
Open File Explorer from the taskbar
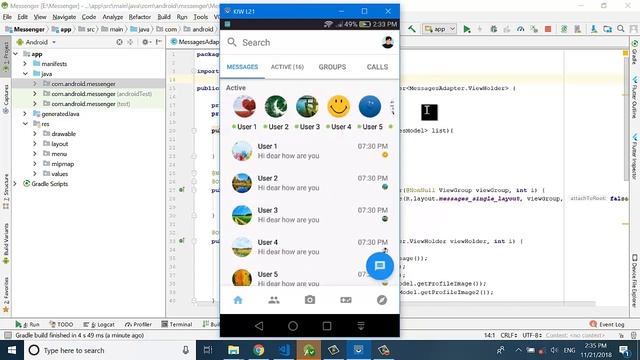point(233,350)
